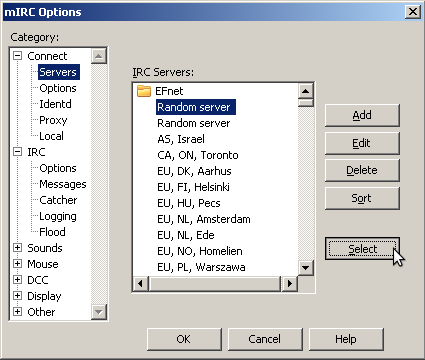Select Servers in the category tree
Image resolution: width=425 pixels, height=360 pixels.
coord(58,72)
